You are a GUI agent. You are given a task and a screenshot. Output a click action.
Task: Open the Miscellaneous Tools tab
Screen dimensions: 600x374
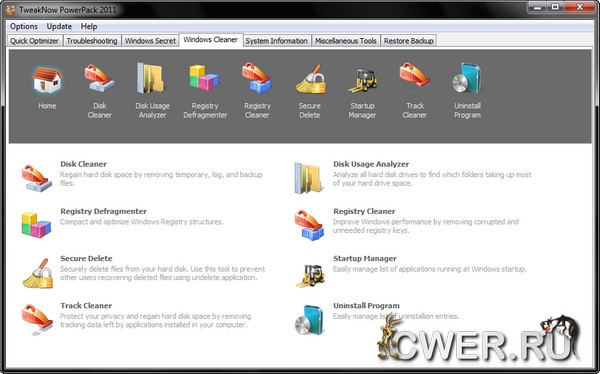[346, 41]
